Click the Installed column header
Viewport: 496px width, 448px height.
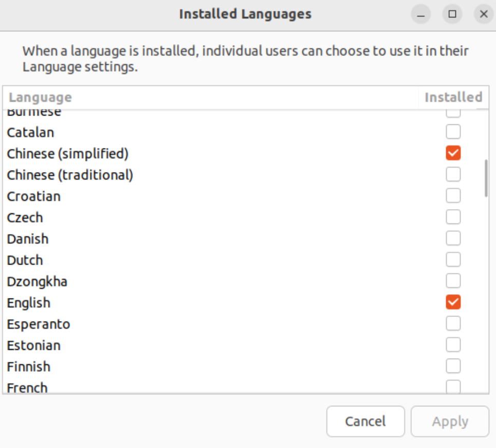(453, 97)
